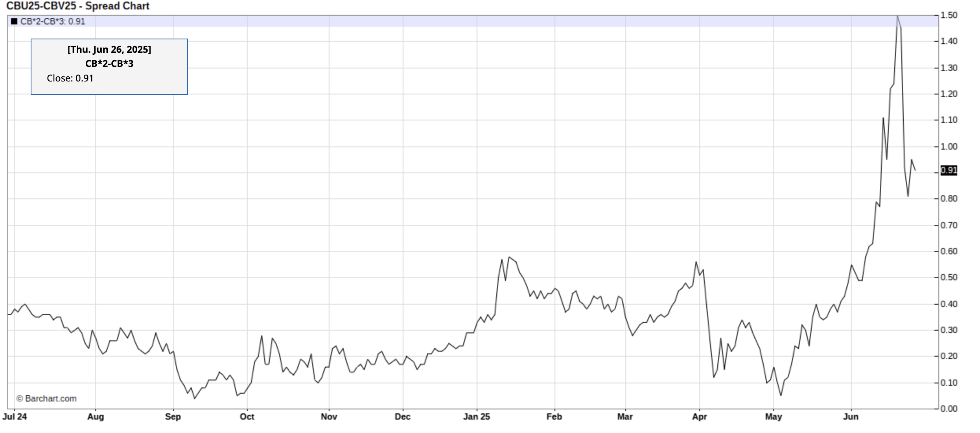This screenshot has width=980, height=433.
Task: Click the 1.40 y-axis label
Action: coord(949,41)
